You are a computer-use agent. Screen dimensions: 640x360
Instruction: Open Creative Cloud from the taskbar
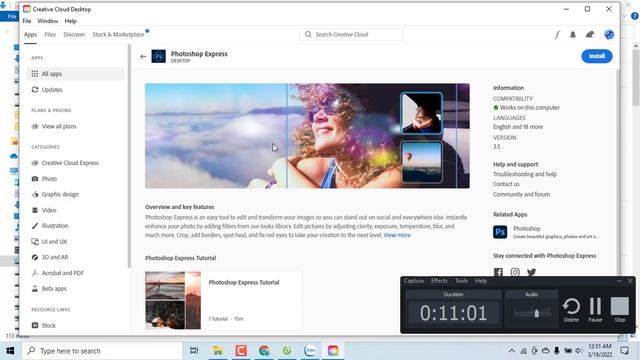(333, 351)
